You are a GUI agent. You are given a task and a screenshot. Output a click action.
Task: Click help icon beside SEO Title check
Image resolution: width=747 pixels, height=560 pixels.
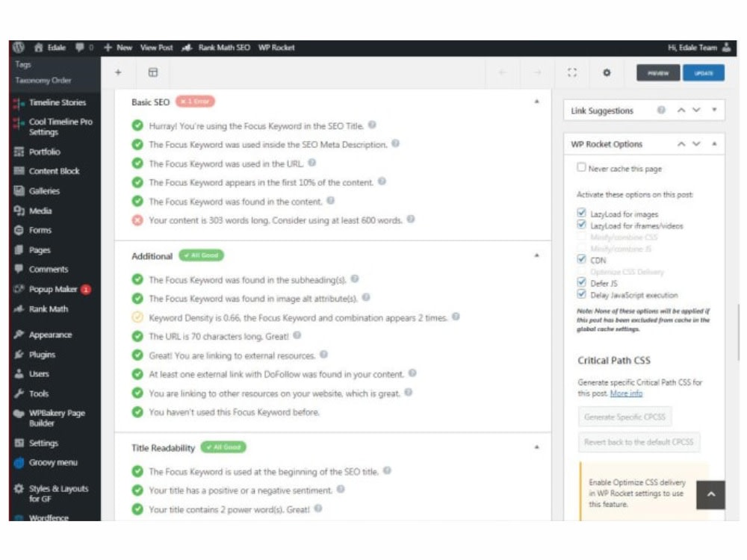point(372,125)
